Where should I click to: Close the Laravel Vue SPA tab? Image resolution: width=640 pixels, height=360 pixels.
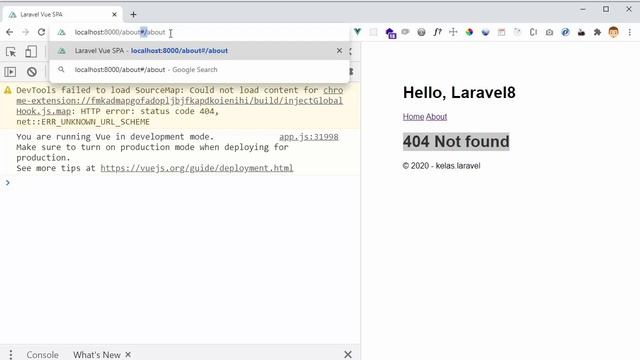[x=114, y=14]
